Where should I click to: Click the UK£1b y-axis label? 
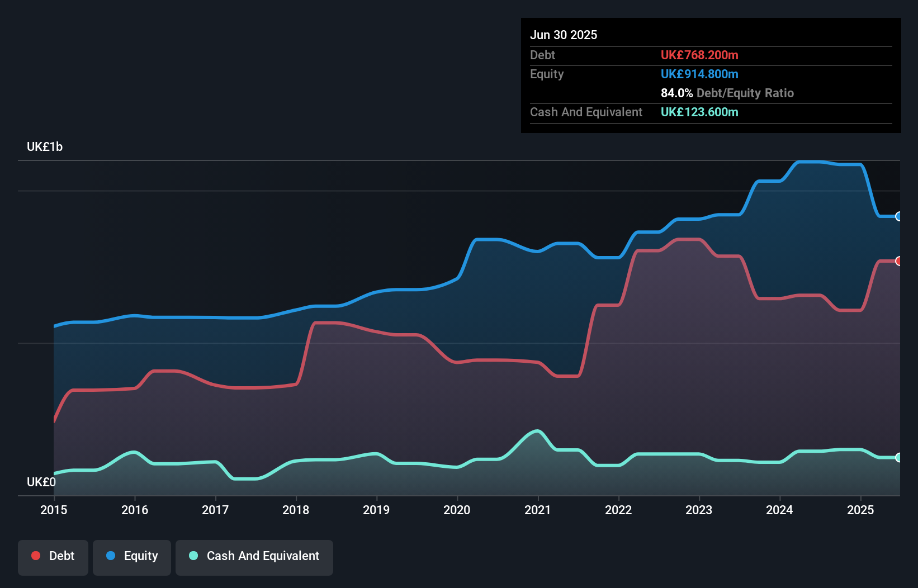pyautogui.click(x=45, y=147)
